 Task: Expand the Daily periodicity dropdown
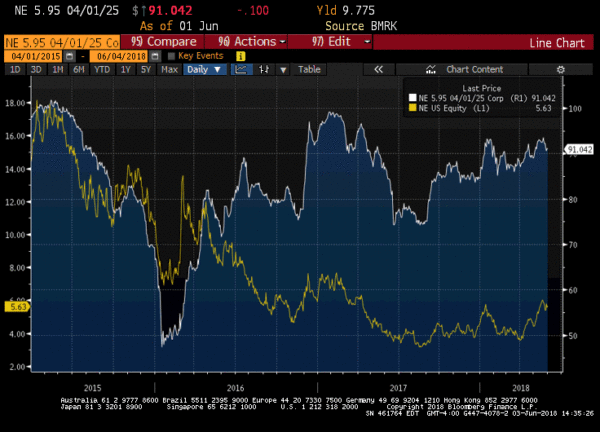(x=204, y=70)
